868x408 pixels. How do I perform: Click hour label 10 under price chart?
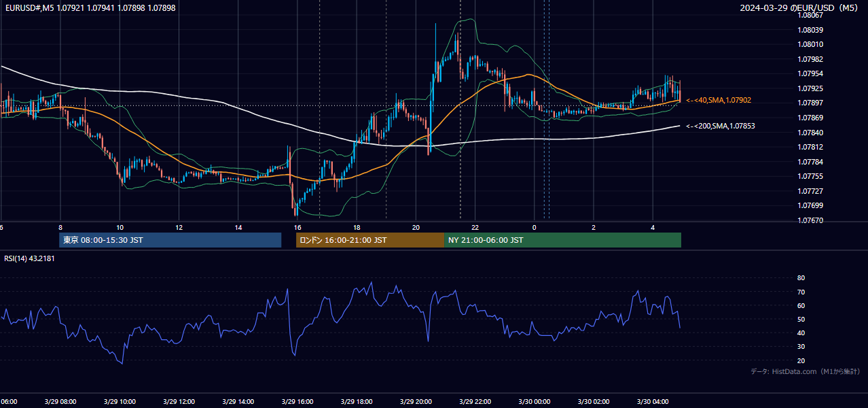point(120,227)
